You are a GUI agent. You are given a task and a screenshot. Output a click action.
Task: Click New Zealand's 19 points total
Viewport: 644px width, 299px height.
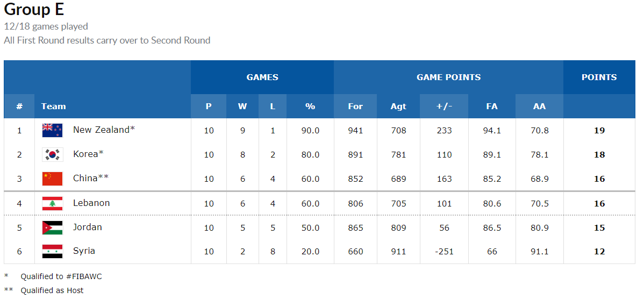click(599, 130)
